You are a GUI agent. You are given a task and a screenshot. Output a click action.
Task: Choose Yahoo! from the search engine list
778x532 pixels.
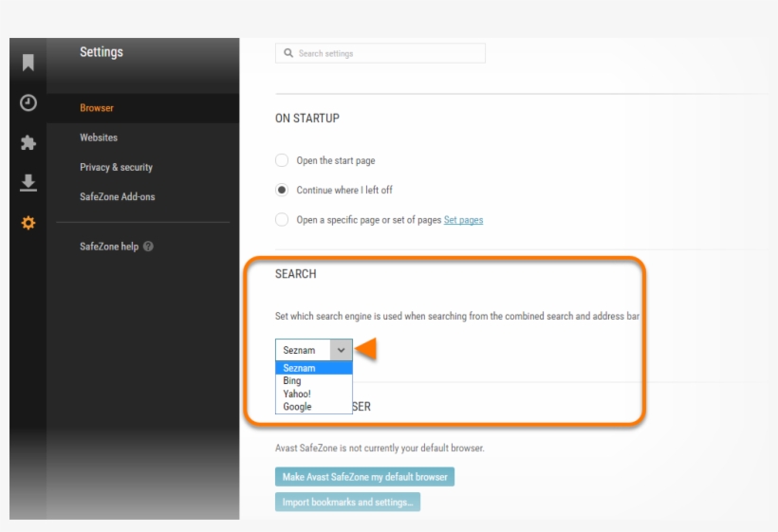coord(314,394)
